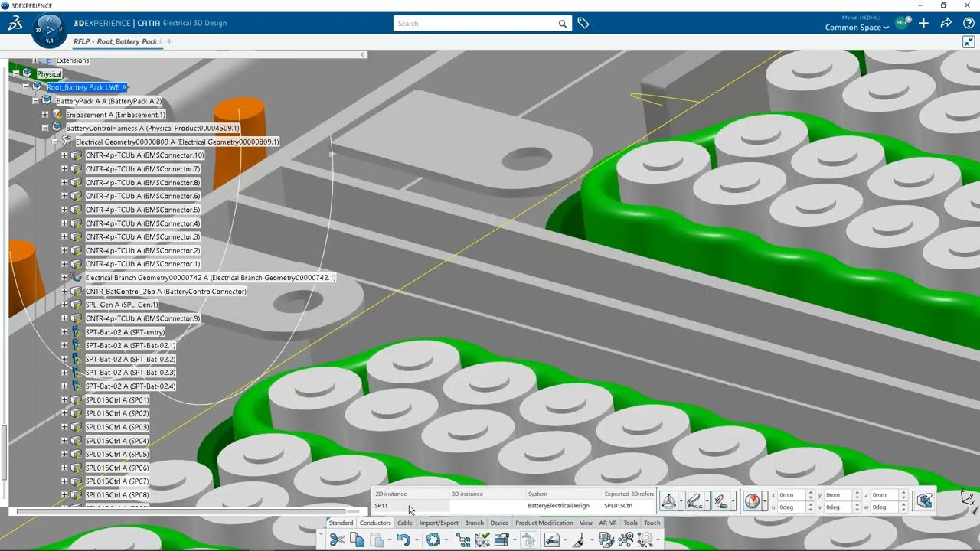Switch to the Cable tab
Viewport: 980px width, 551px height.
[405, 523]
